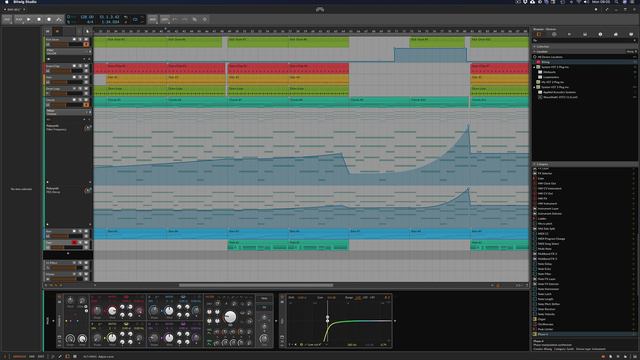Toggle the automation write button in transport
The height and width of the screenshot is (360, 640).
point(59,19)
